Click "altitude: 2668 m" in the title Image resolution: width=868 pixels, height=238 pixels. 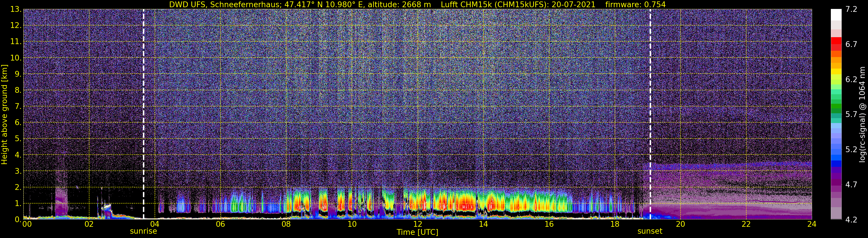(x=399, y=4)
